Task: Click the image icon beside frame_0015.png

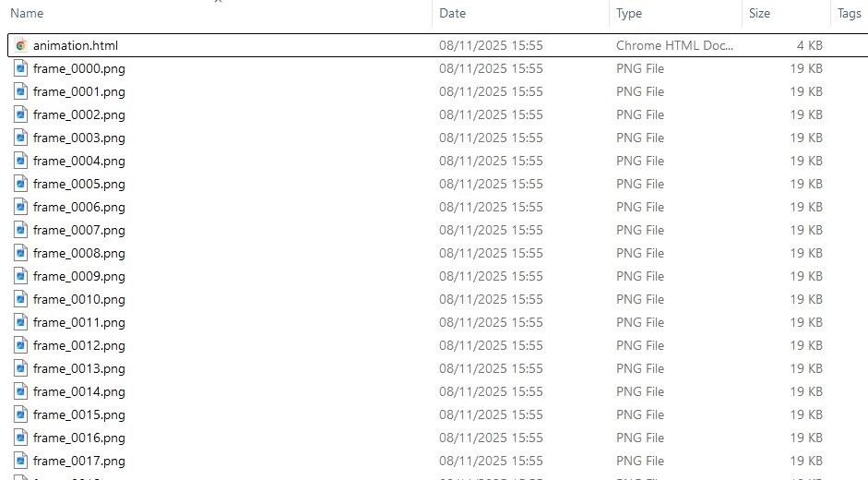Action: (21, 414)
